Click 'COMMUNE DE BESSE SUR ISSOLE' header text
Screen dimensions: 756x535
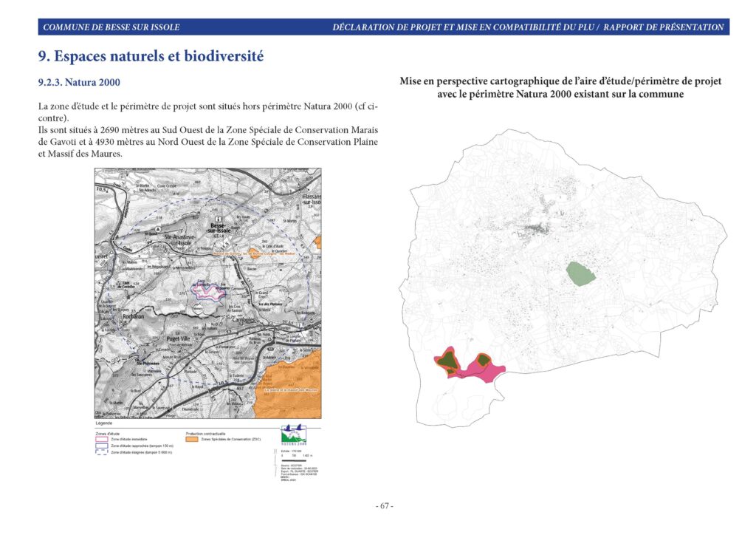click(111, 27)
